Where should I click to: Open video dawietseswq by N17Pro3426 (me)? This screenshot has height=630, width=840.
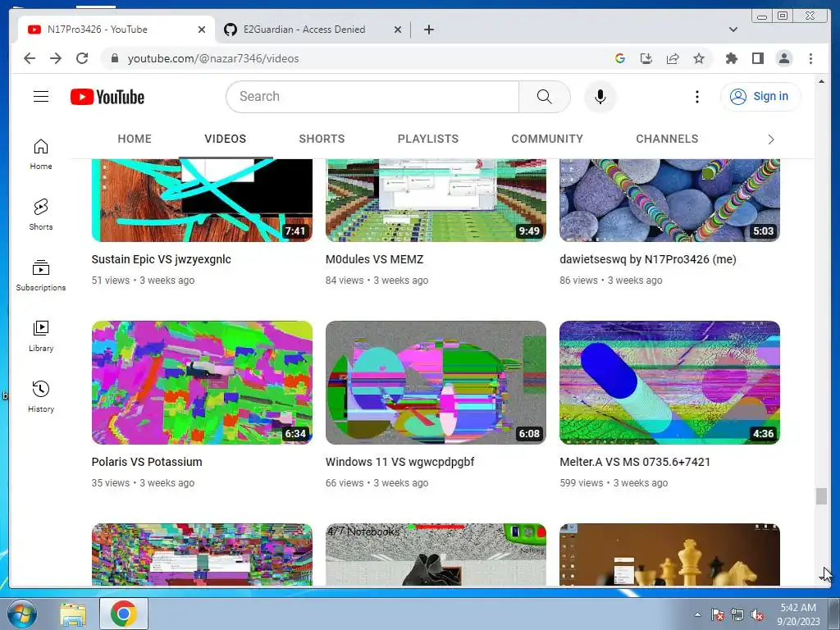[x=648, y=259]
